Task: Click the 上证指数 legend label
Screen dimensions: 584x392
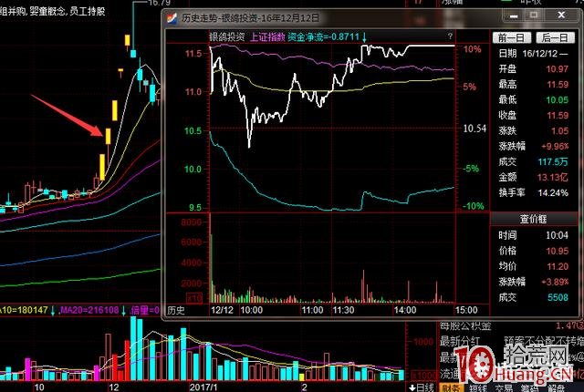Action: click(x=267, y=36)
